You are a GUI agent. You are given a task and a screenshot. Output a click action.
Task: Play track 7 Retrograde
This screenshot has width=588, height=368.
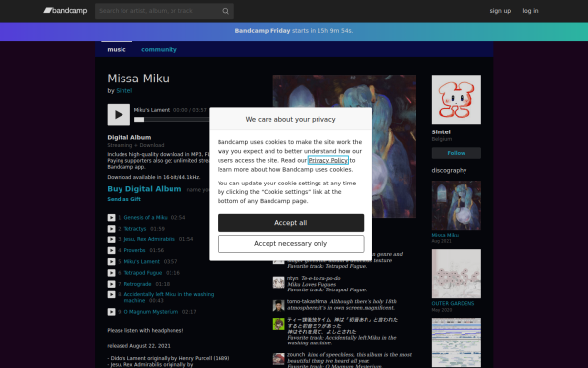[112, 284]
